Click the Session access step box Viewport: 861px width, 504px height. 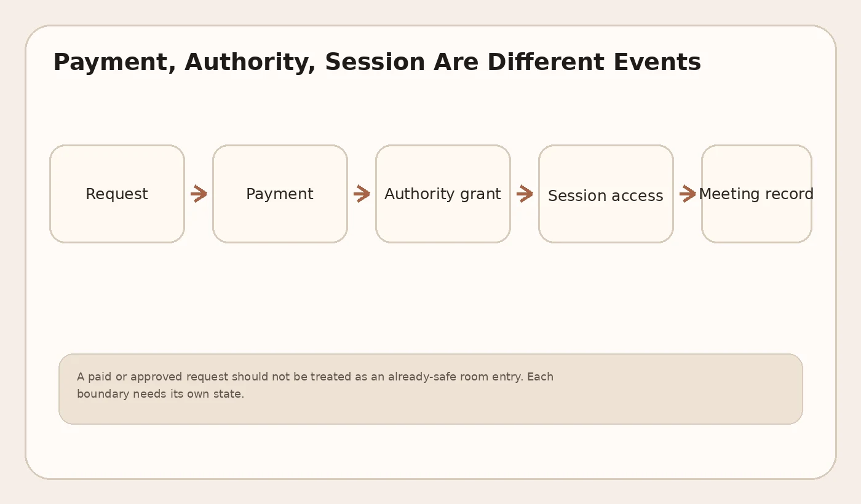click(606, 194)
